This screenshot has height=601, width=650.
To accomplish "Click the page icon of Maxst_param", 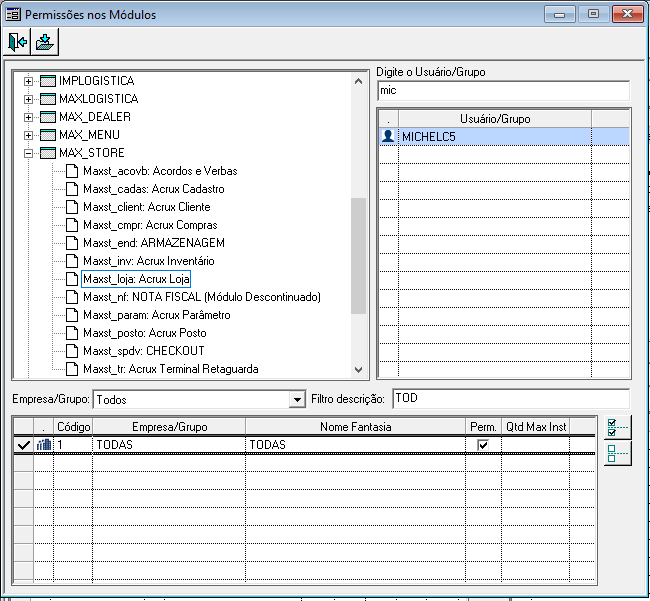I will pos(72,315).
